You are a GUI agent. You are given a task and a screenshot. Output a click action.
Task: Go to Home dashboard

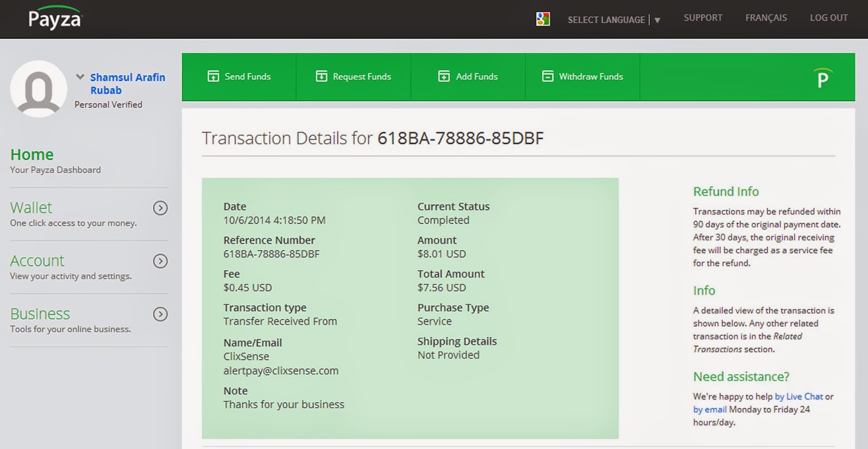(32, 155)
